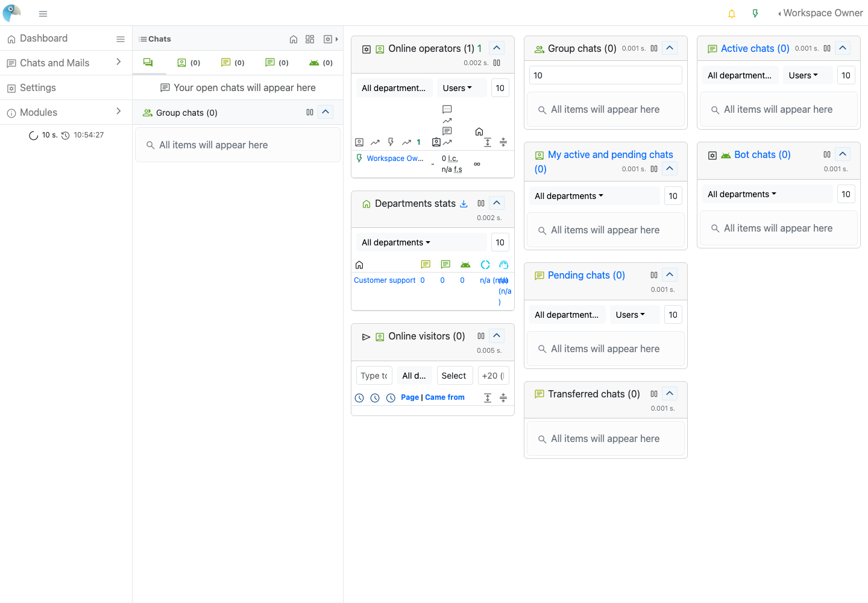Collapse the Departments stats widget

(x=497, y=203)
